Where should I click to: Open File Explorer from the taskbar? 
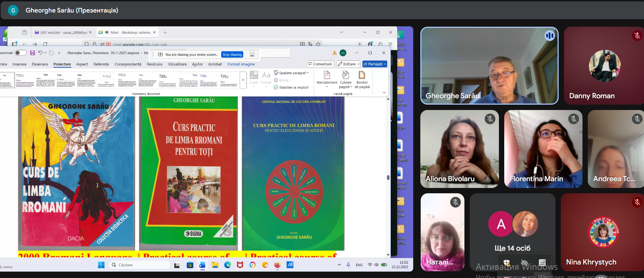(215, 265)
